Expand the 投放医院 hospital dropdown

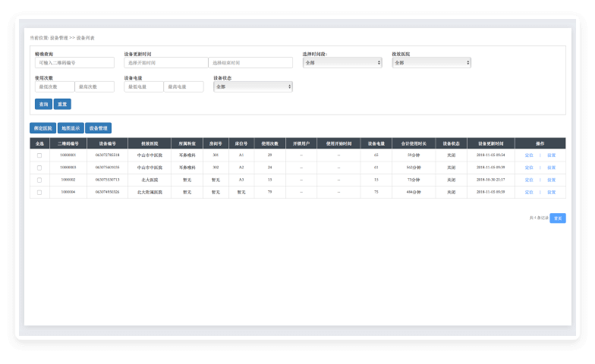[x=431, y=63]
